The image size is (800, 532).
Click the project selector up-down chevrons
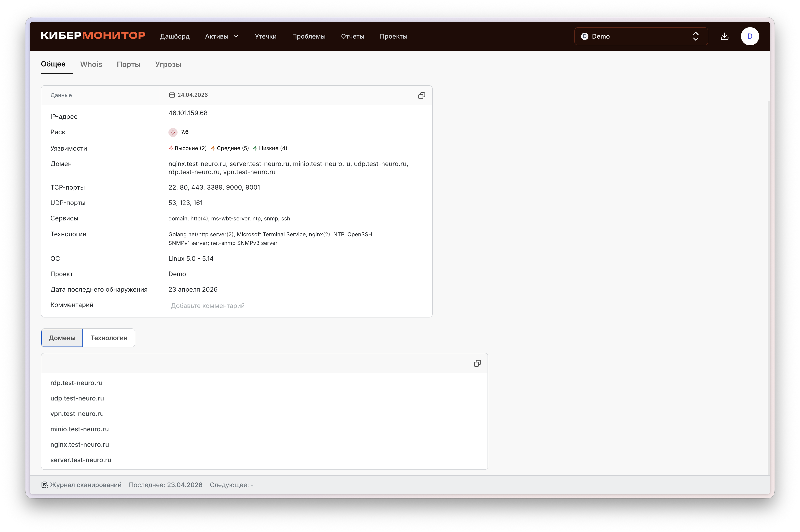pos(695,36)
